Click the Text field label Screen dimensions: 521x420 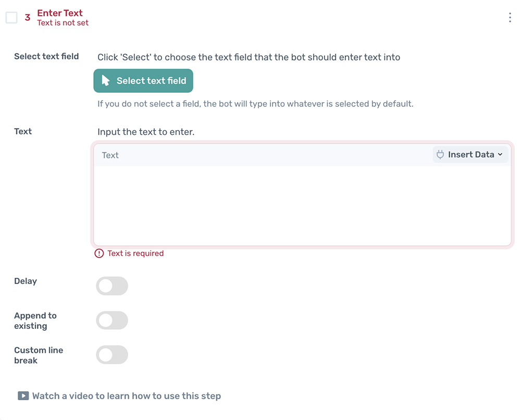[23, 131]
